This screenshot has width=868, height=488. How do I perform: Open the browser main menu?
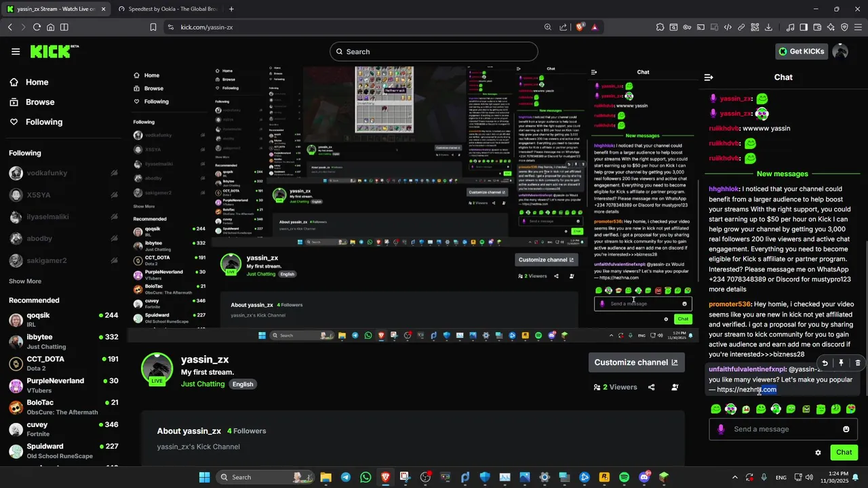pyautogui.click(x=859, y=27)
